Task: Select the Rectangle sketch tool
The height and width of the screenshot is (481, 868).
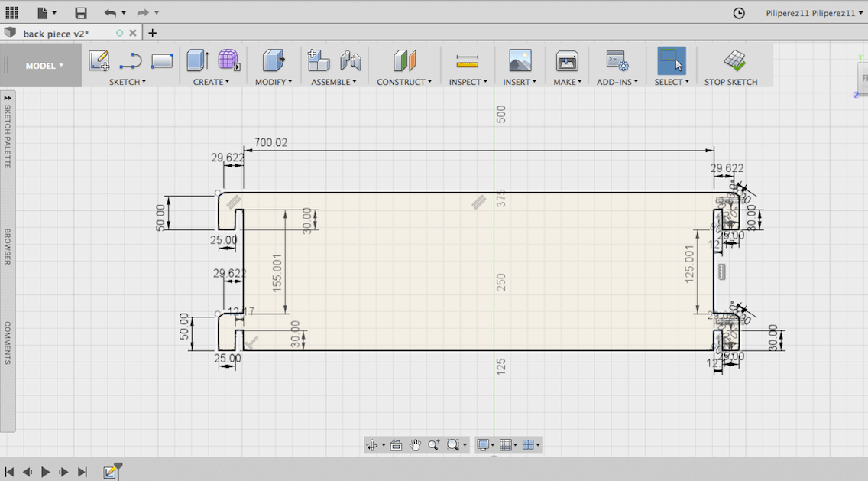Action: coord(162,60)
